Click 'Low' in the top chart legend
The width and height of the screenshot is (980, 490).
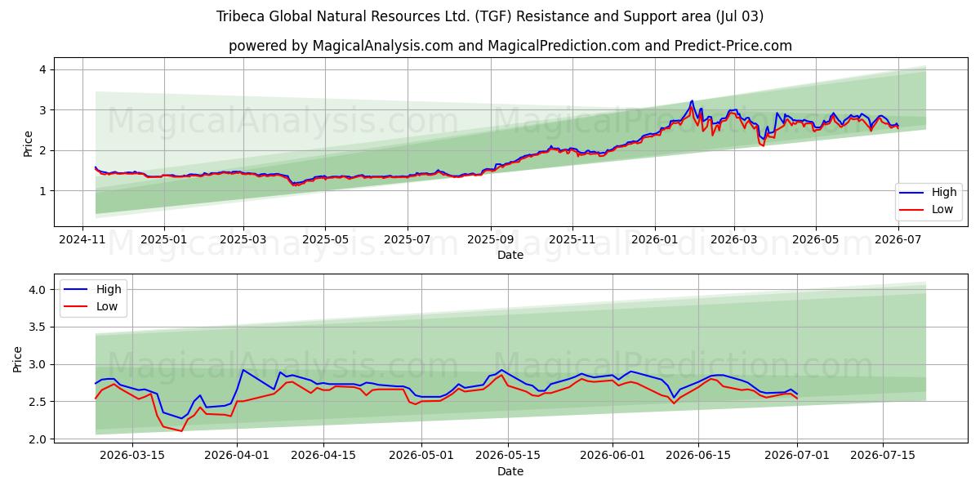click(943, 209)
